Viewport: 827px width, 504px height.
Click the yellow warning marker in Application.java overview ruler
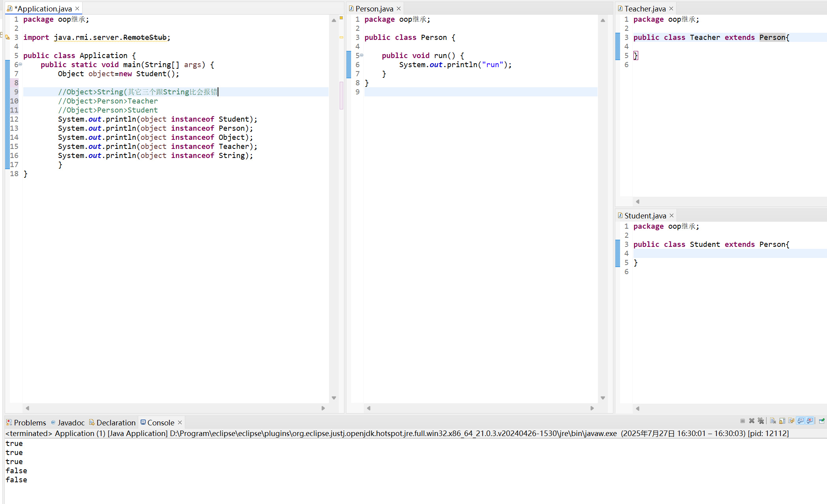341,38
